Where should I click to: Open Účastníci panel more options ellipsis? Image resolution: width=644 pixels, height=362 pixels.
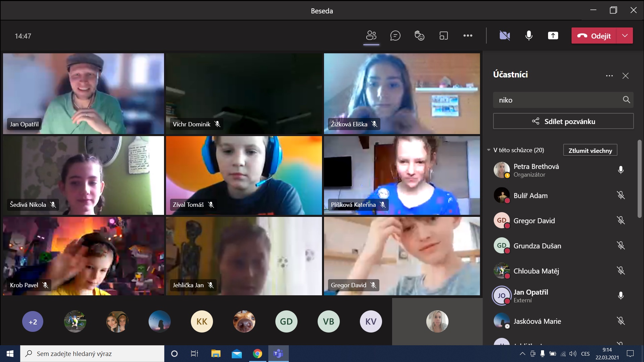click(609, 76)
